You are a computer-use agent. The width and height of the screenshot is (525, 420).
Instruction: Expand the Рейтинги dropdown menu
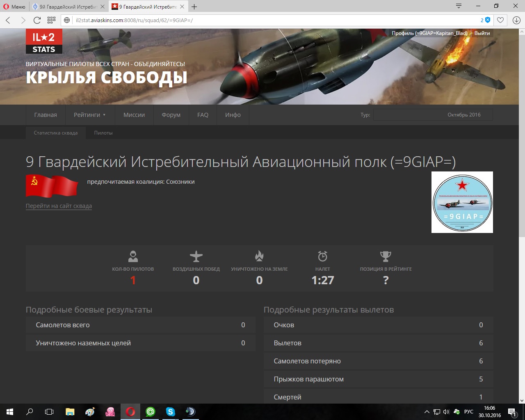[89, 115]
